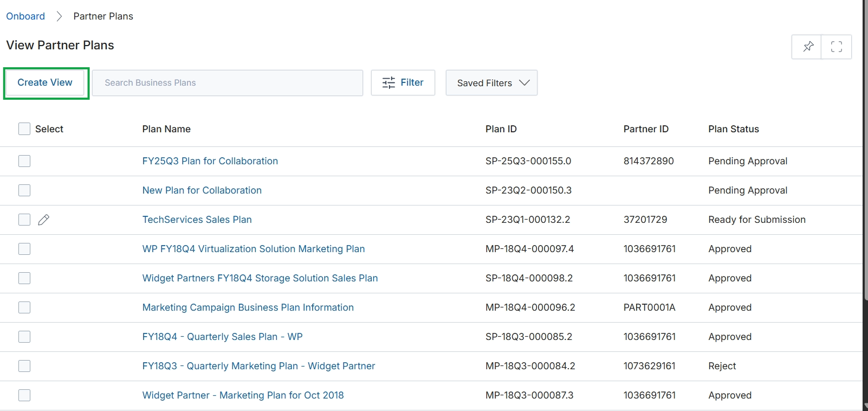Viewport: 868px width, 411px height.
Task: Check FY25Q3 Plan for Collaboration row
Action: (x=24, y=161)
